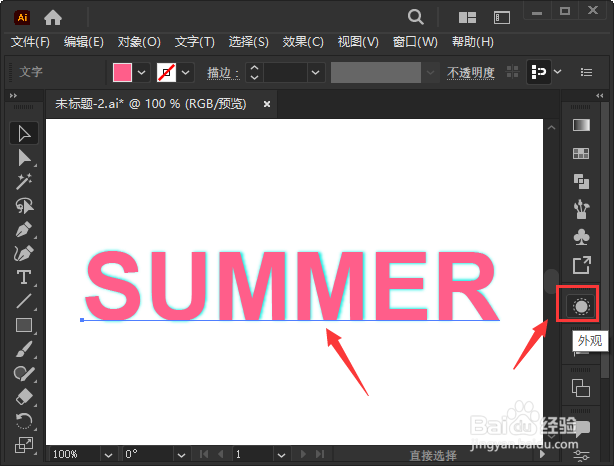Open the 文件(F) menu
614x466 pixels.
click(30, 42)
